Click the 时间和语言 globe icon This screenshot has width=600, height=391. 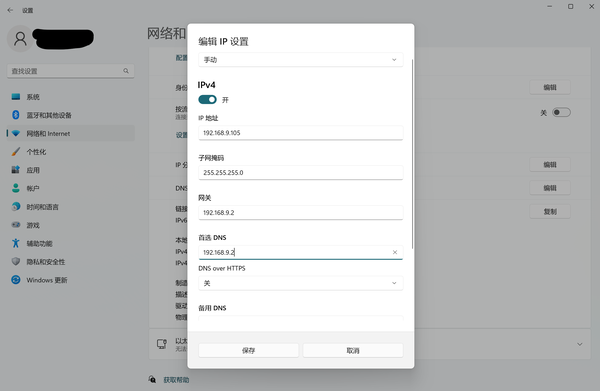coord(16,207)
